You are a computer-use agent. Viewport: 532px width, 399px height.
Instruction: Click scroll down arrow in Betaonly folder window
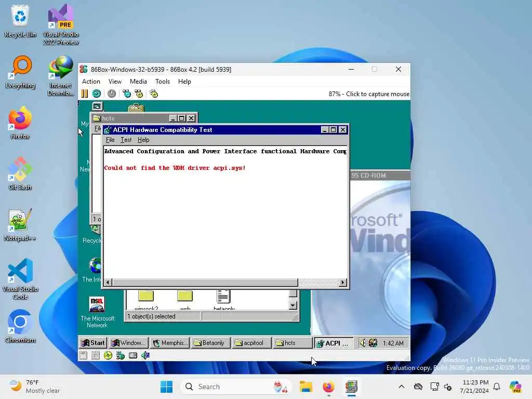tap(293, 305)
